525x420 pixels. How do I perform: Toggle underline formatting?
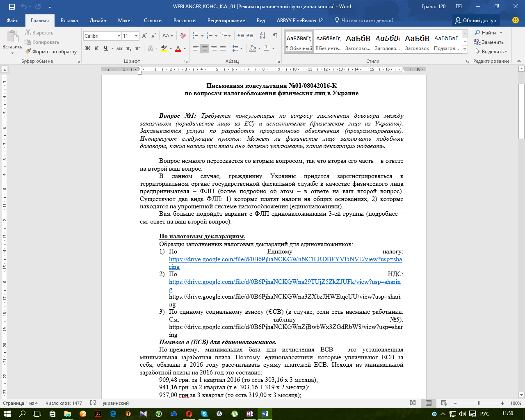pos(105,48)
